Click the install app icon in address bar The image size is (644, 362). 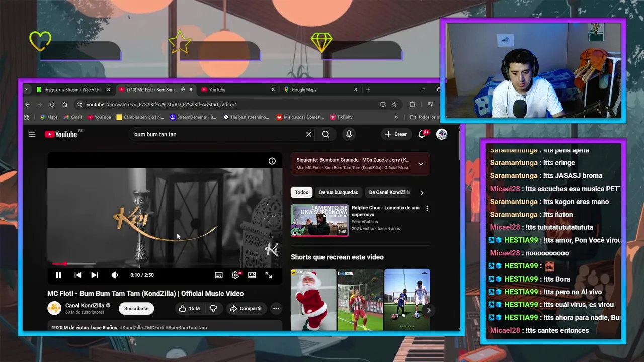tap(383, 104)
